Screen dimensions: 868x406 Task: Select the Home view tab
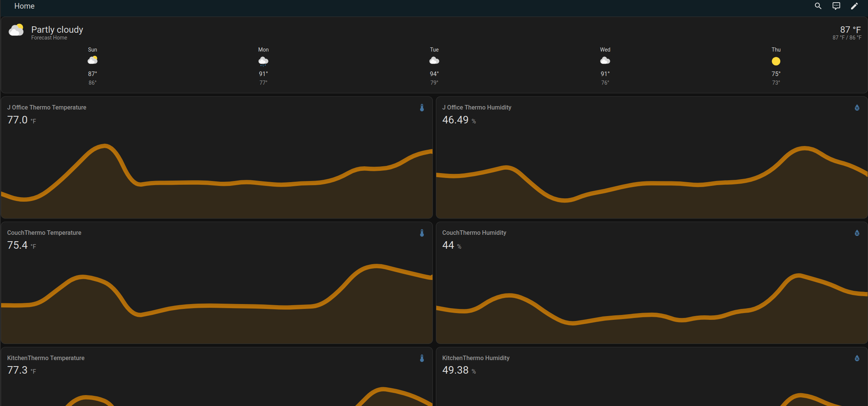[24, 6]
